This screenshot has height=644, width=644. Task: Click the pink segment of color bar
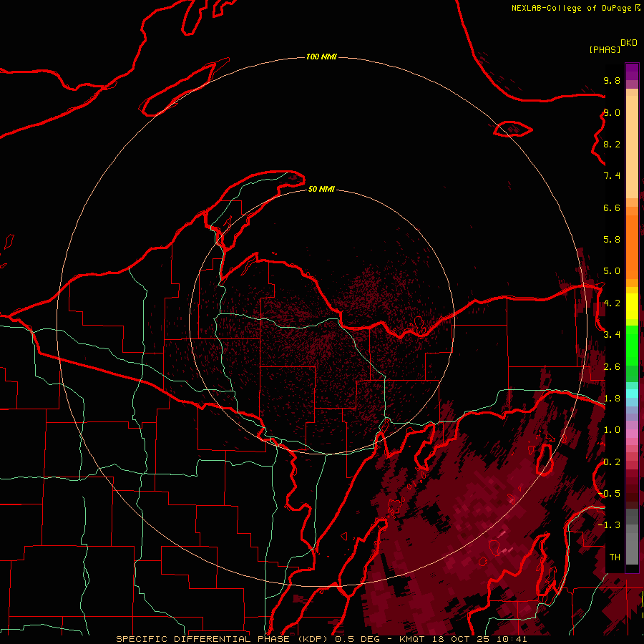[x=632, y=434]
